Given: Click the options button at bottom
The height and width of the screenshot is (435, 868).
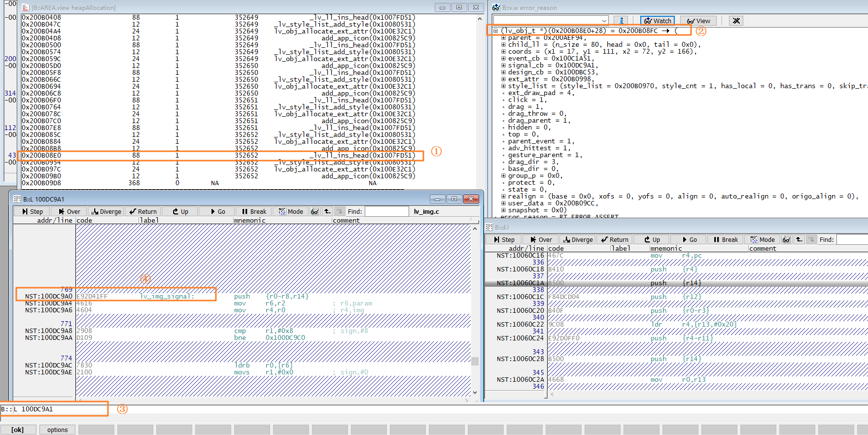Looking at the screenshot, I should [57, 430].
